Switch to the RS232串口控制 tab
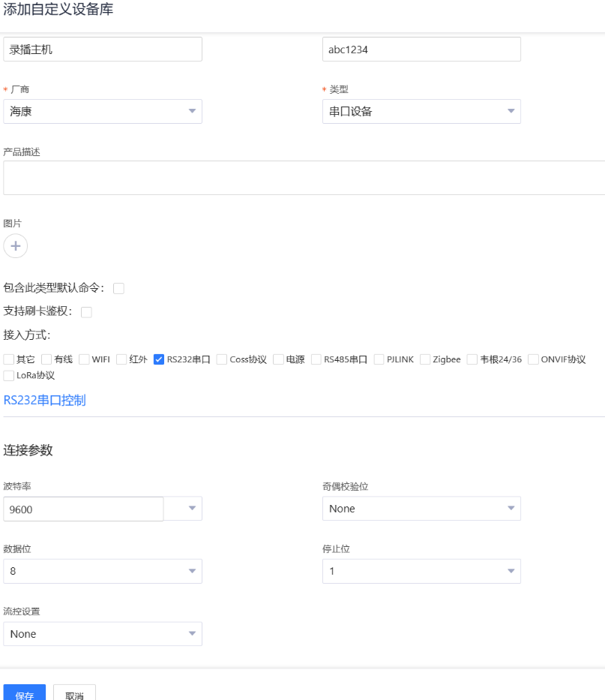This screenshot has height=700, width=605. coord(45,400)
